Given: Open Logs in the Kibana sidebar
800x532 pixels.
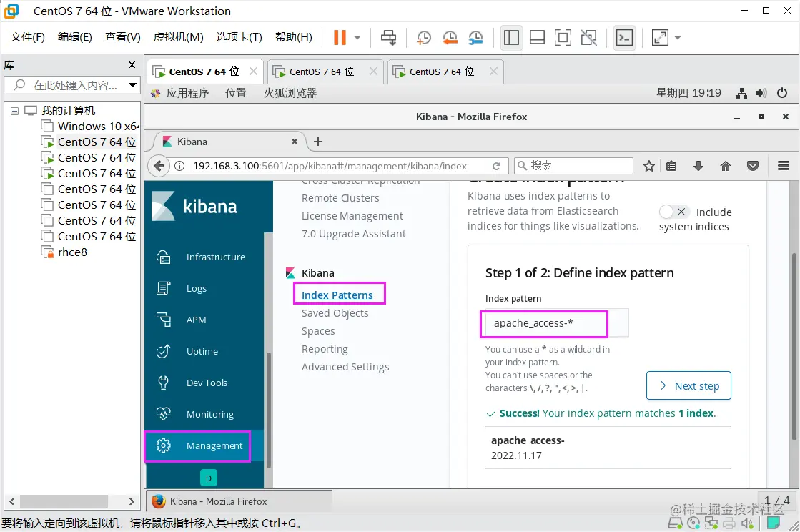Looking at the screenshot, I should 204,289.
